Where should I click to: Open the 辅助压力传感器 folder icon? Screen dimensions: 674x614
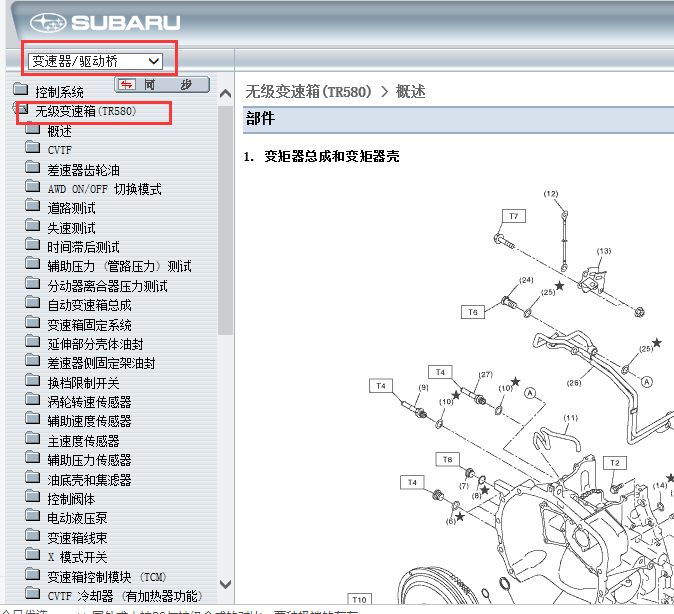click(32, 457)
